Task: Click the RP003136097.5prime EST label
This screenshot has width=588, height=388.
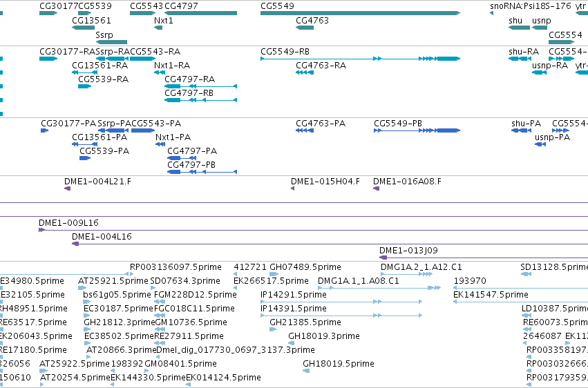Action: point(176,267)
